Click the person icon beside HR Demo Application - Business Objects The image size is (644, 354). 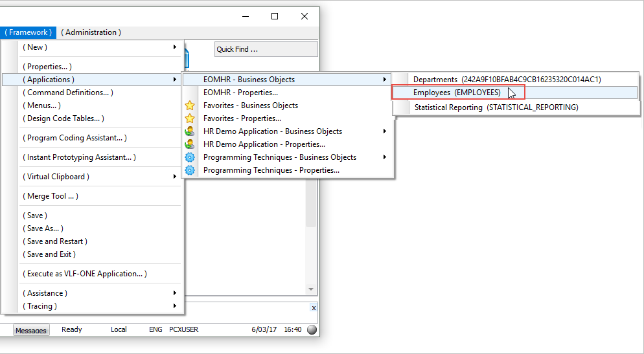(190, 131)
